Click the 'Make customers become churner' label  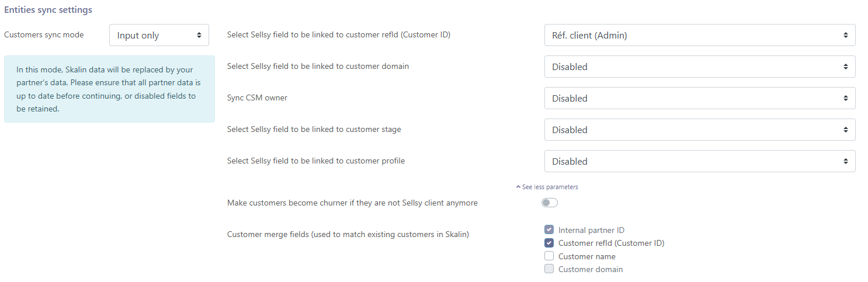pyautogui.click(x=352, y=203)
